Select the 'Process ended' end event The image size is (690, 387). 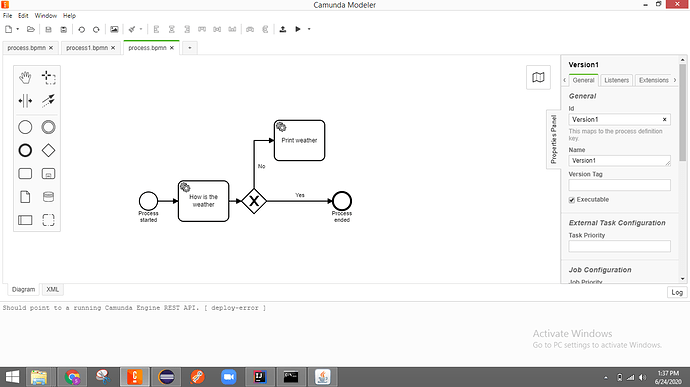click(x=342, y=201)
